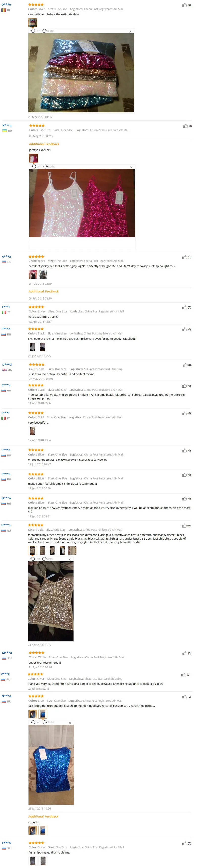Close the expanded sequin tops stack photo

tap(130, 32)
